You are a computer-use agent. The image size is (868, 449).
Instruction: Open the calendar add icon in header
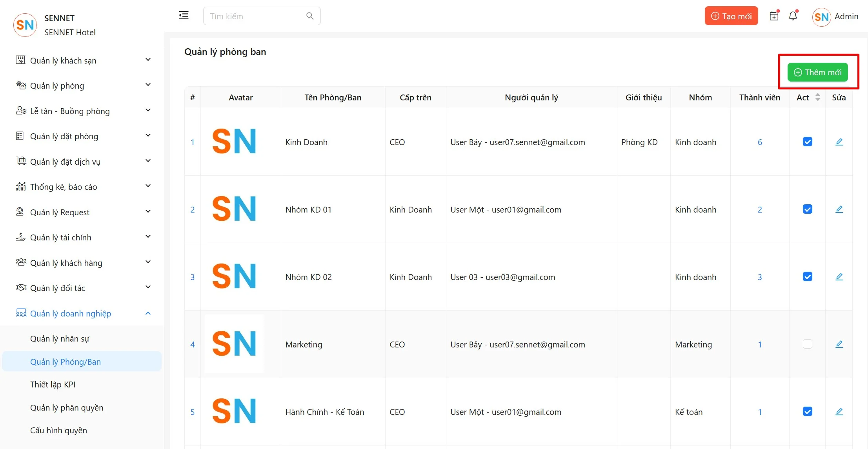coord(774,16)
